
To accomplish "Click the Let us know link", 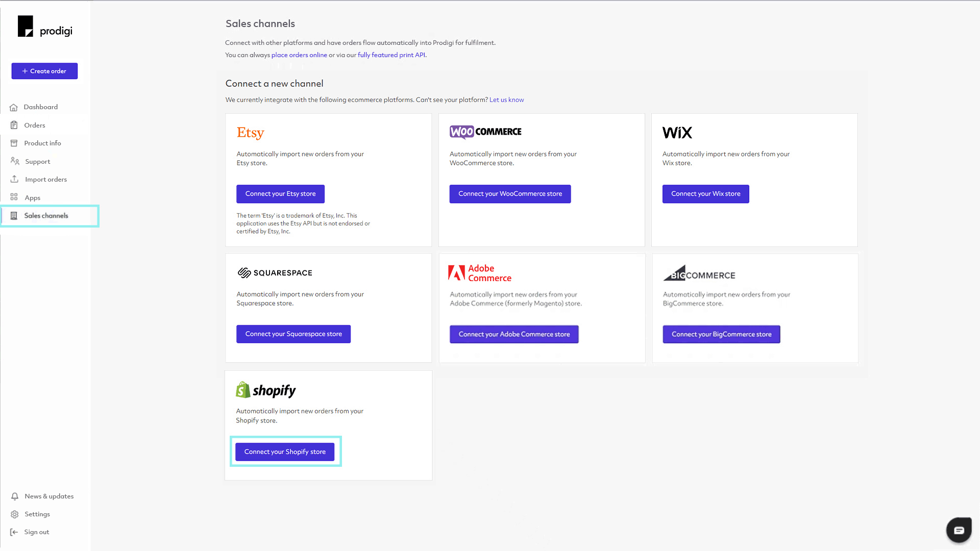I will pyautogui.click(x=506, y=99).
